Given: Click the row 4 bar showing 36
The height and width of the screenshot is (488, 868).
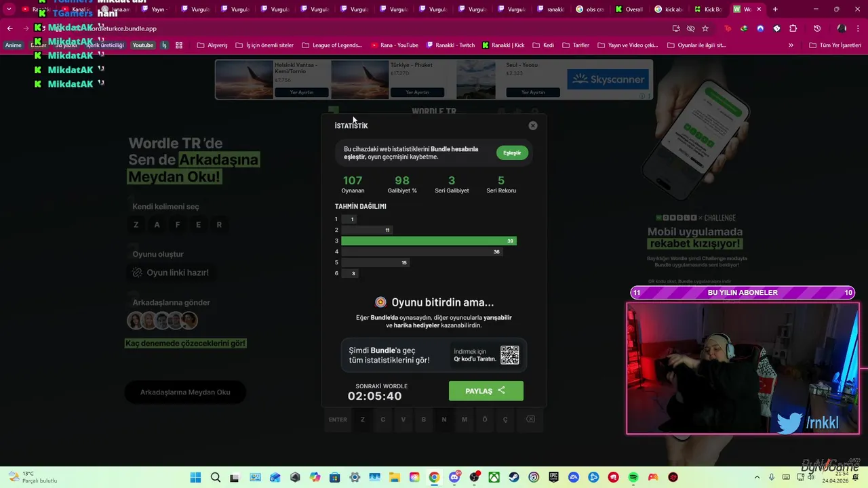Looking at the screenshot, I should tap(422, 251).
